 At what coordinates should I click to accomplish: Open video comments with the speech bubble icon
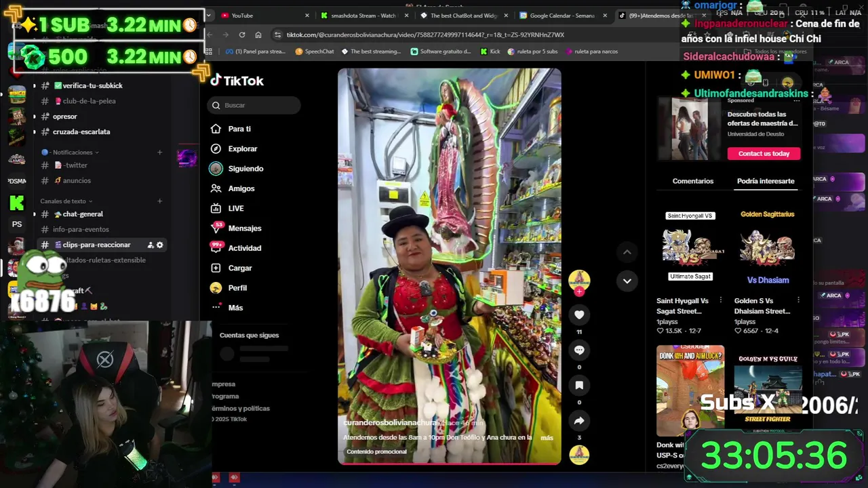click(579, 350)
